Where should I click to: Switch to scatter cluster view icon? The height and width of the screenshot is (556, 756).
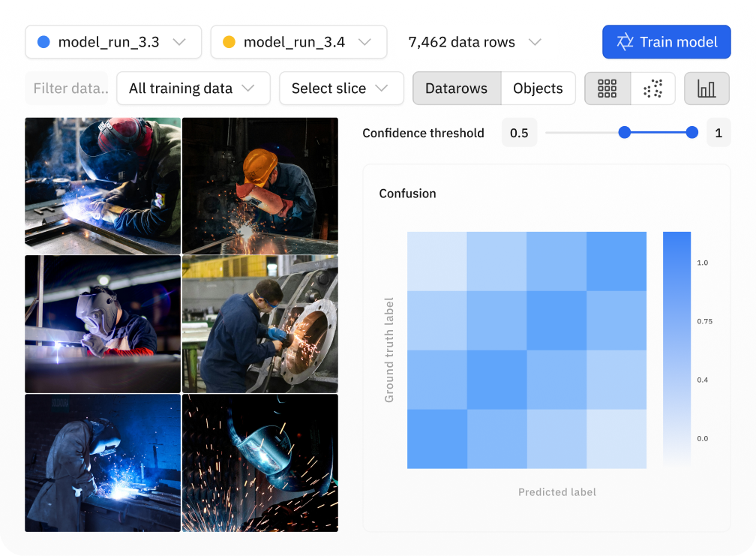pyautogui.click(x=653, y=89)
